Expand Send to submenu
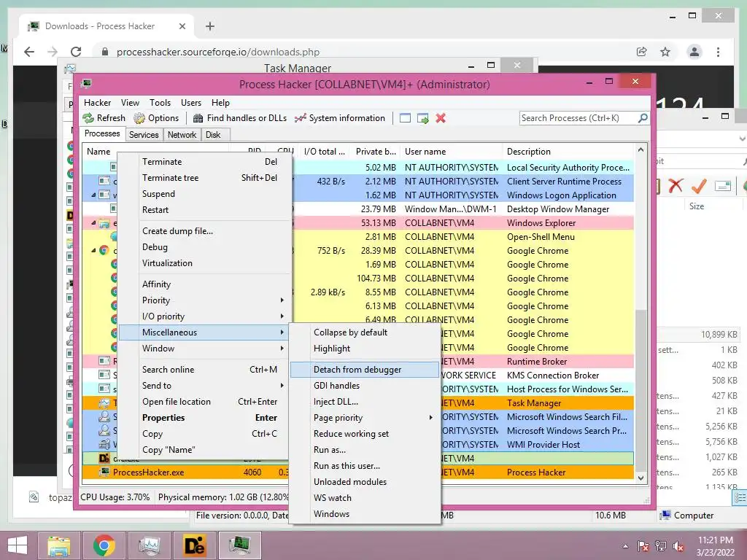Viewport: 747px width, 560px height. (x=282, y=385)
